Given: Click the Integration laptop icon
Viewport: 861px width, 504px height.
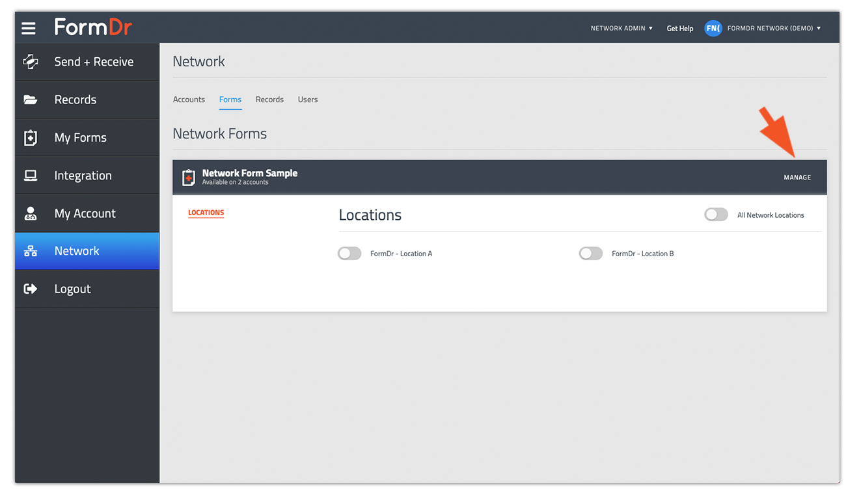Looking at the screenshot, I should point(31,176).
